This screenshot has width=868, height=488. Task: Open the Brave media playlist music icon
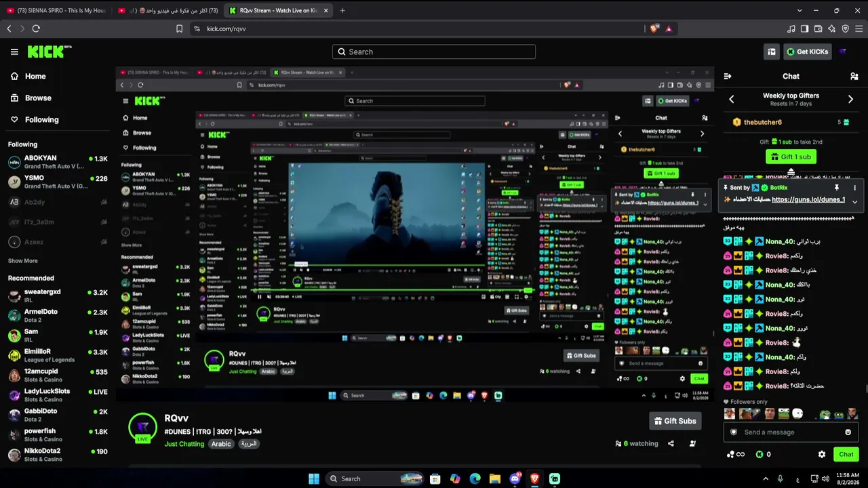point(791,28)
